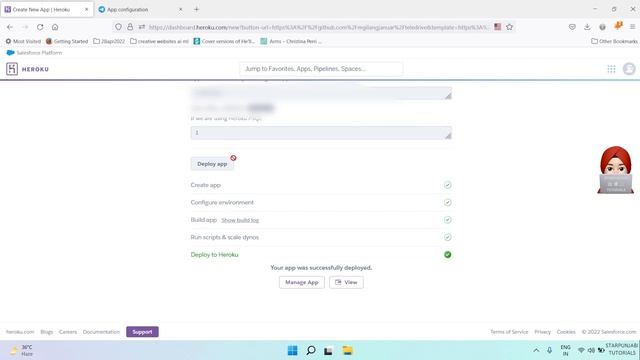This screenshot has width=640, height=360.
Task: Switch to the Create New App Heroku tab
Action: click(x=47, y=9)
